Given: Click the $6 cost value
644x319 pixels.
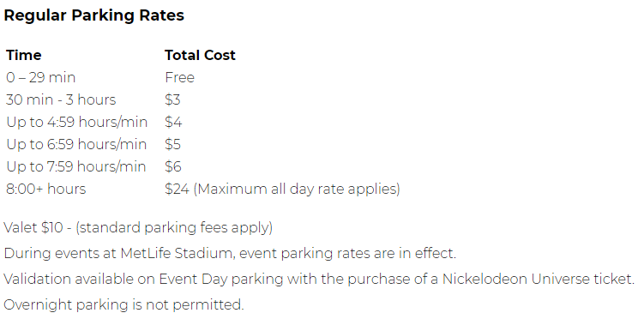Looking at the screenshot, I should click(x=173, y=166).
